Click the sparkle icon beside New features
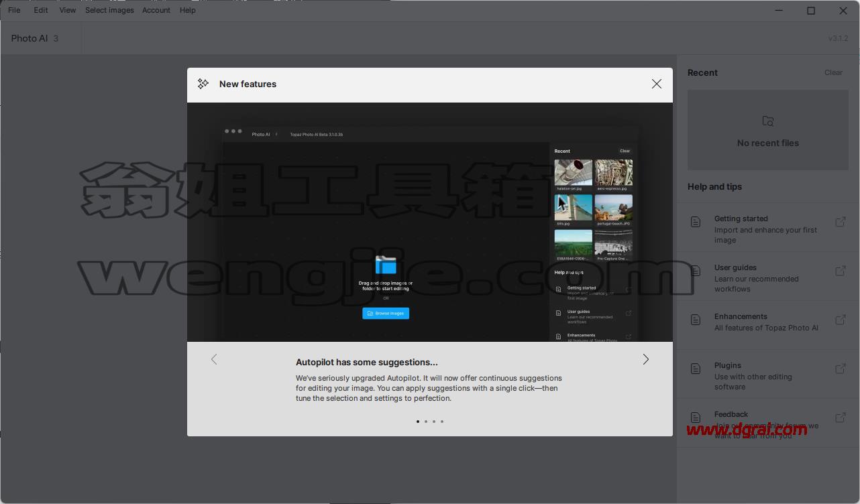Screen dimensions: 860x504 [x=203, y=84]
